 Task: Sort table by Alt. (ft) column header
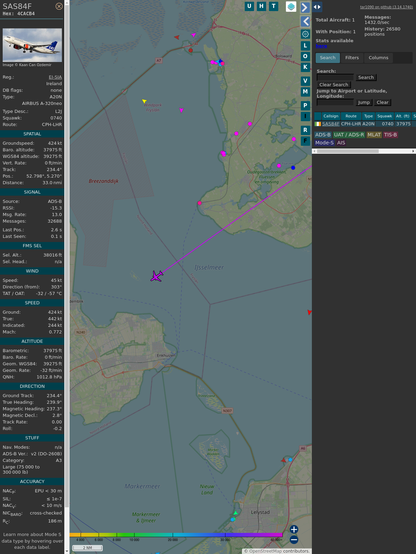pos(402,116)
